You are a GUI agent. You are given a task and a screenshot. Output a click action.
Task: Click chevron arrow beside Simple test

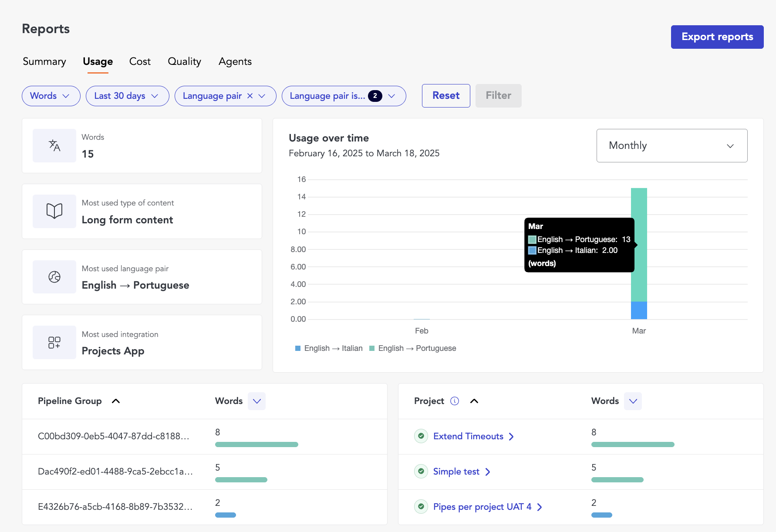click(488, 472)
